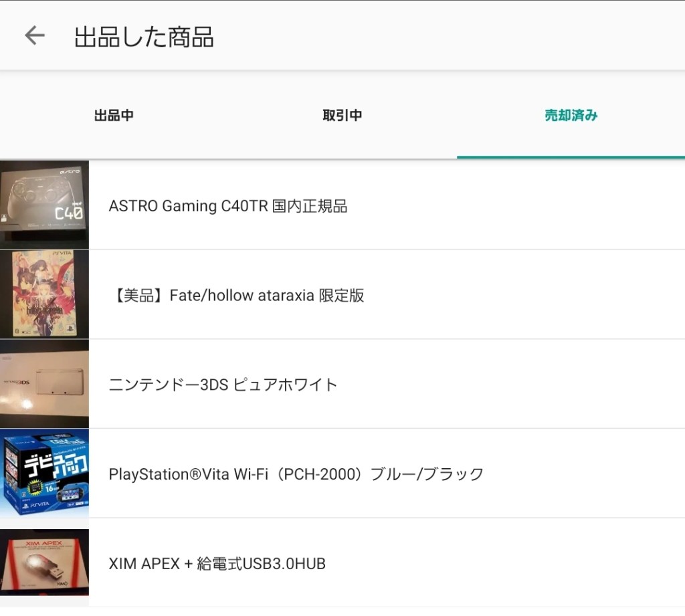
Task: Open the ニンテンドー3DS ピュアホワイト listing title
Action: point(223,385)
